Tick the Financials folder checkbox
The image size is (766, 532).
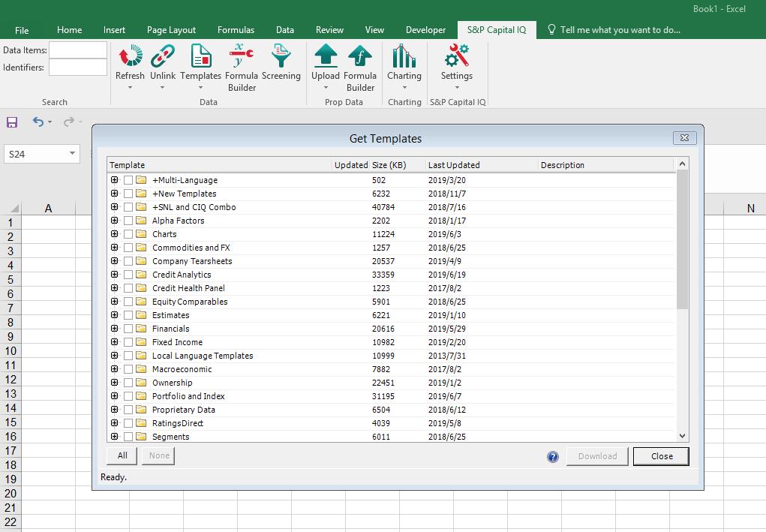128,329
